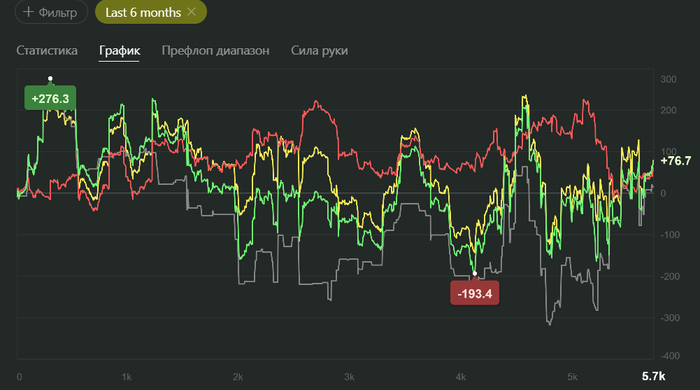Image resolution: width=700 pixels, height=390 pixels.
Task: Click the -400 y-axis label
Action: pyautogui.click(x=670, y=356)
